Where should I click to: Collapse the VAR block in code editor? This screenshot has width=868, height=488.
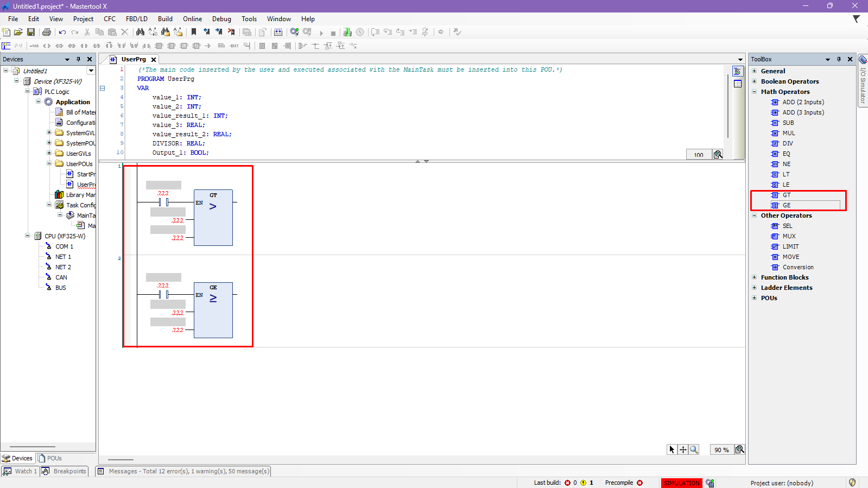(x=102, y=88)
